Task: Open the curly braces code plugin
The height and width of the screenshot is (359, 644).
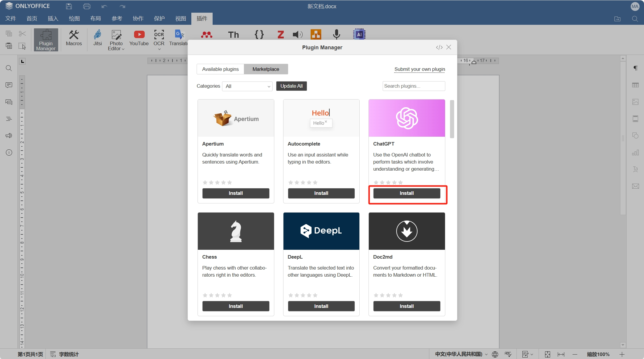Action: (259, 35)
